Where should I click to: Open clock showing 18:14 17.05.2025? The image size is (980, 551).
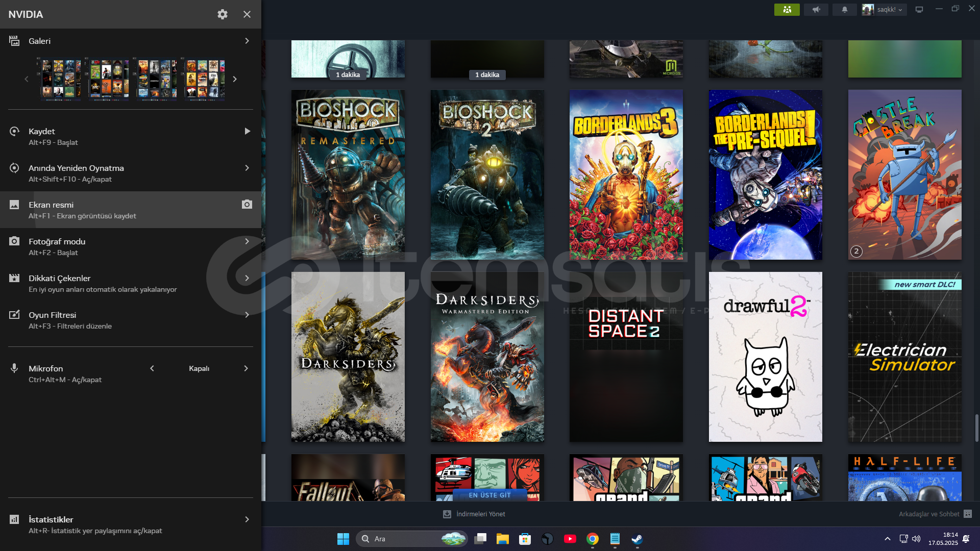click(943, 539)
